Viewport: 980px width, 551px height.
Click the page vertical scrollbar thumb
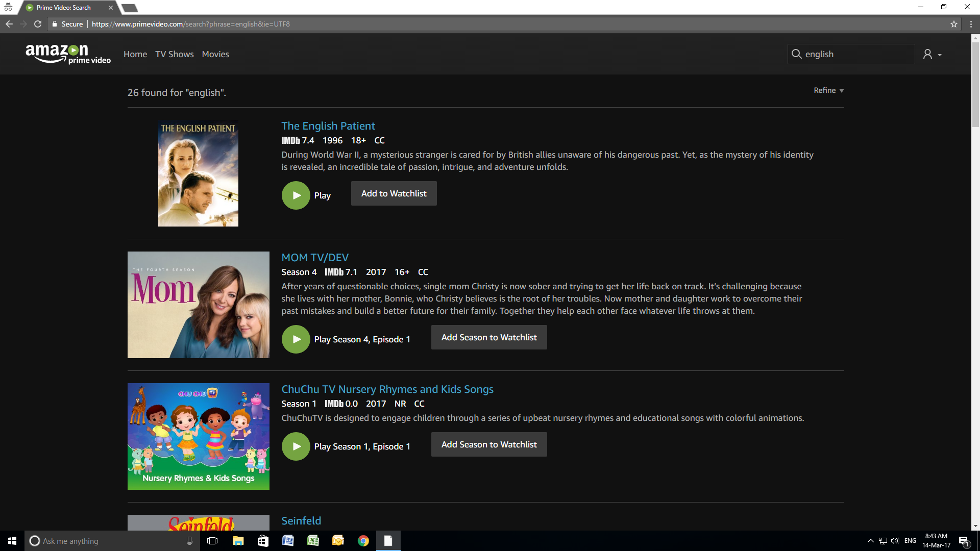point(975,84)
